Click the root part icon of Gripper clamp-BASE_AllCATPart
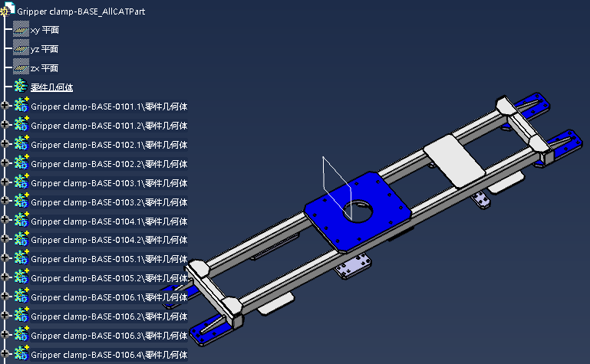This screenshot has height=364, width=590. pyautogui.click(x=7, y=9)
